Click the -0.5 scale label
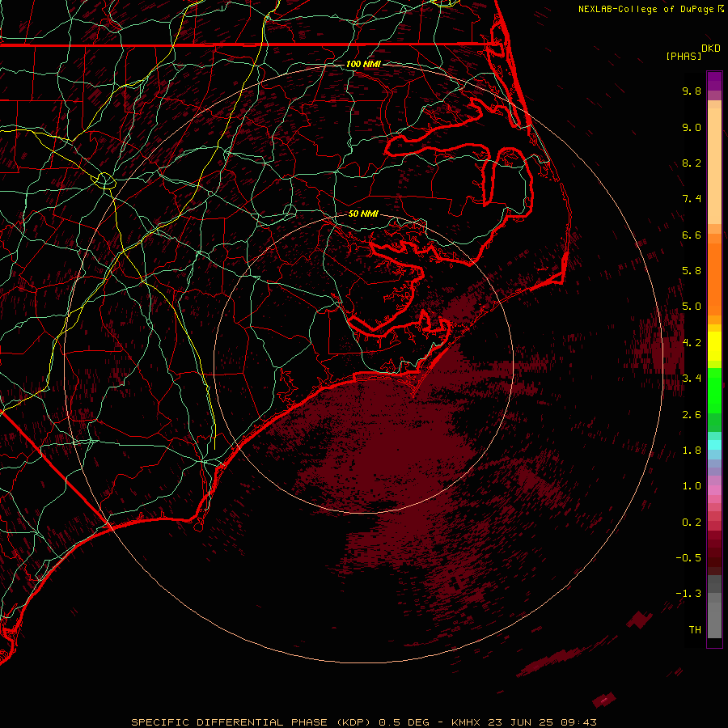Screen dimensions: 728x728 coord(688,558)
